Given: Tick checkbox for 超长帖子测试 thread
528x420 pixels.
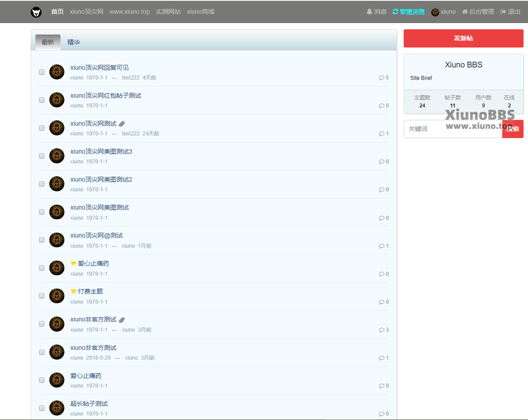Looking at the screenshot, I should [42, 408].
